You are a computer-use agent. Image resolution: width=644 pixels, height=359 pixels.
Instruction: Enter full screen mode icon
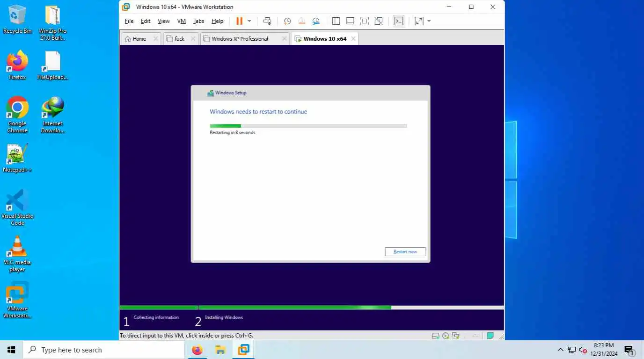(365, 21)
